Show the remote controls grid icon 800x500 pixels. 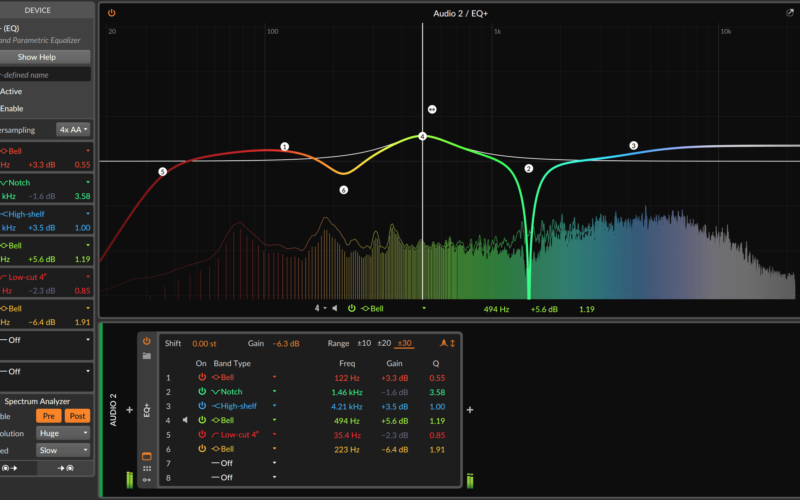(x=147, y=468)
